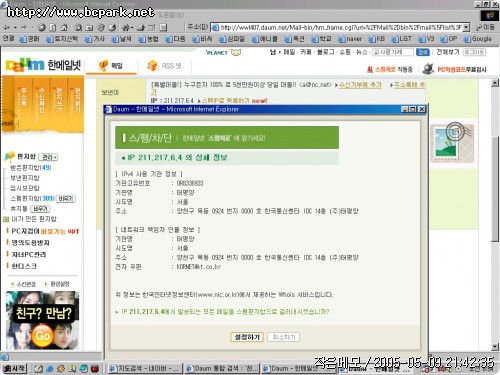Open the 경매 favorite in Links bar
The image size is (500, 375).
[29, 39]
